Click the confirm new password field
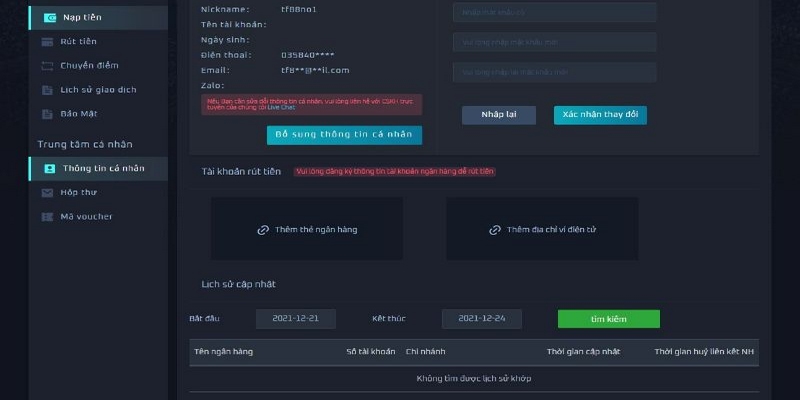 pos(554,72)
